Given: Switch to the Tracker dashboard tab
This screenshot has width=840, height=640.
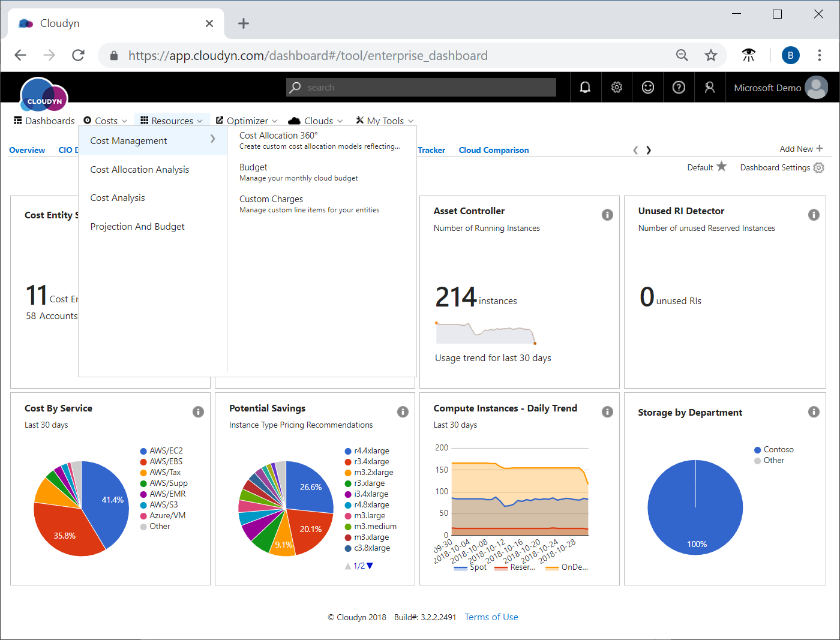Looking at the screenshot, I should (431, 150).
